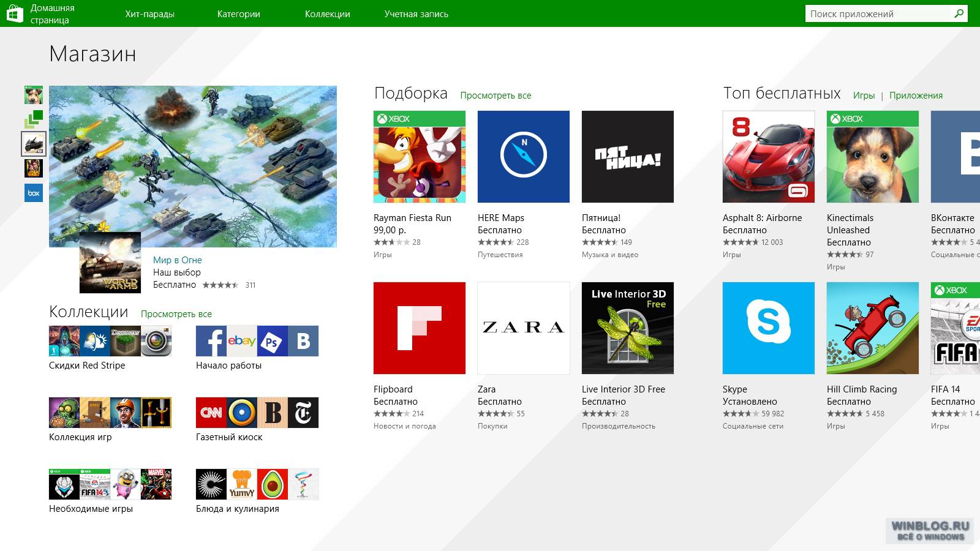980x551 pixels.
Task: Open the Коллекции top menu item
Action: (327, 13)
